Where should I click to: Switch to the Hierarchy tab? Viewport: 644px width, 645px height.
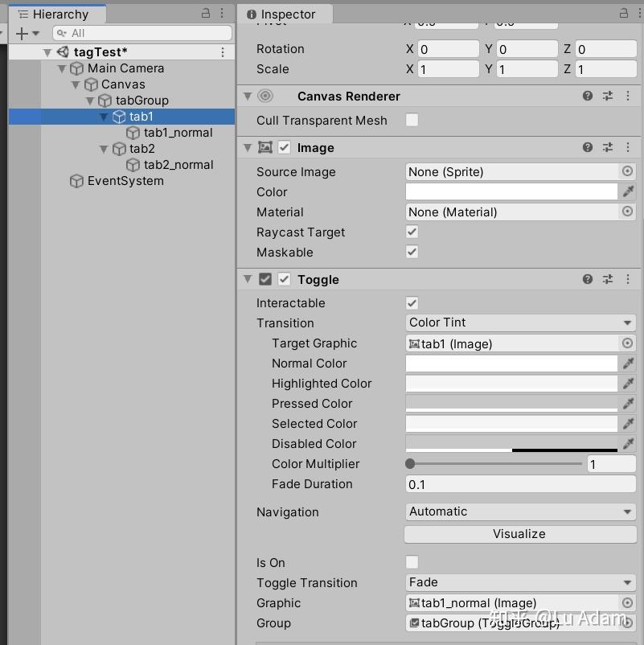click(57, 14)
